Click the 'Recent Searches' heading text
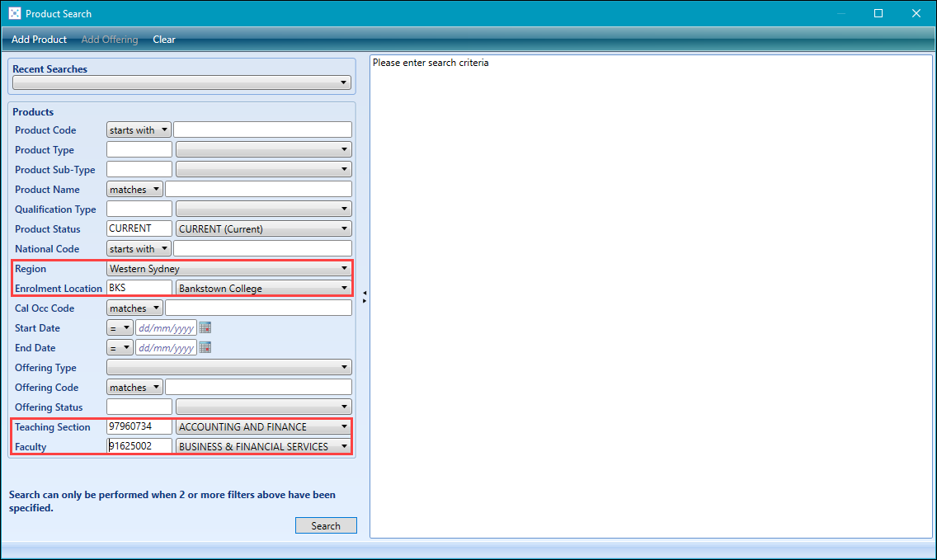Image resolution: width=937 pixels, height=560 pixels. pos(49,68)
